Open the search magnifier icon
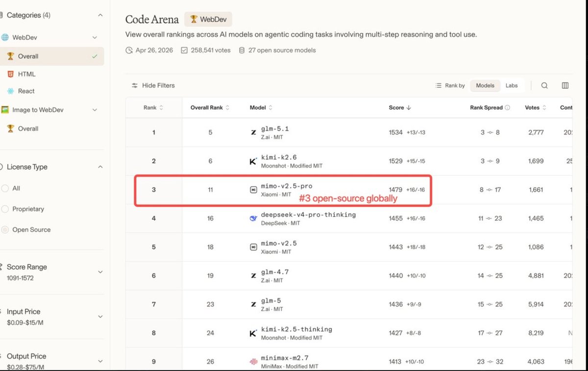 pos(544,85)
